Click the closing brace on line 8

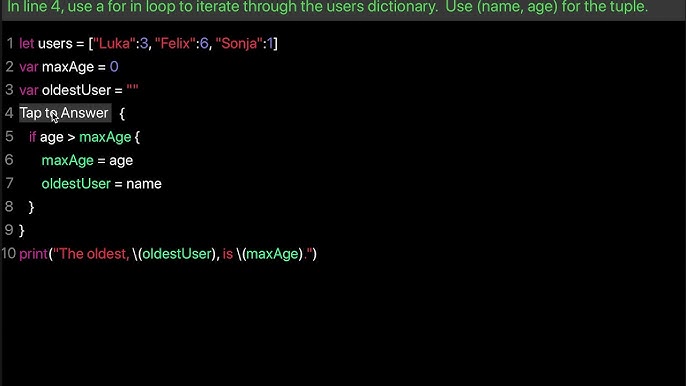tap(31, 207)
